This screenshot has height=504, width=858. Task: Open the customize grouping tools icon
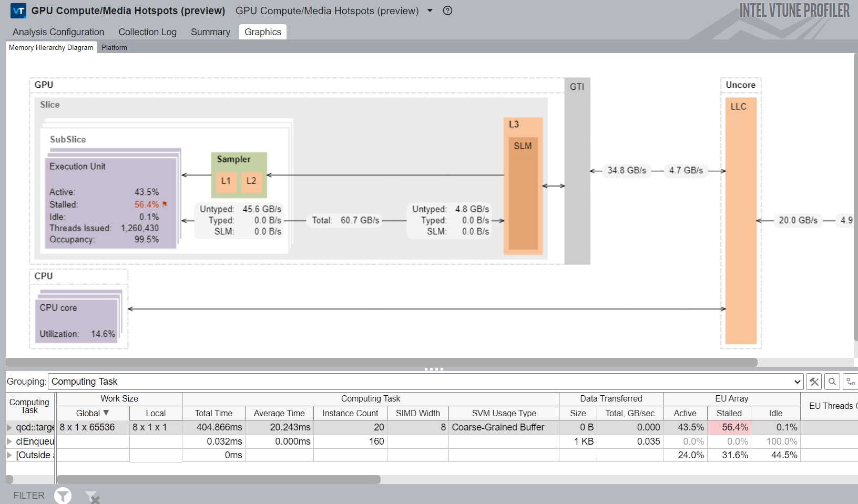pyautogui.click(x=814, y=382)
